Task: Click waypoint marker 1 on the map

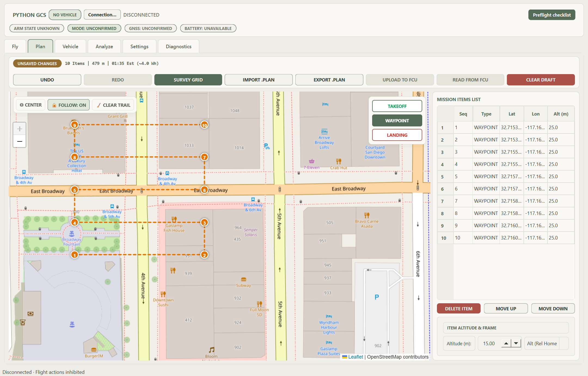Action: click(75, 255)
